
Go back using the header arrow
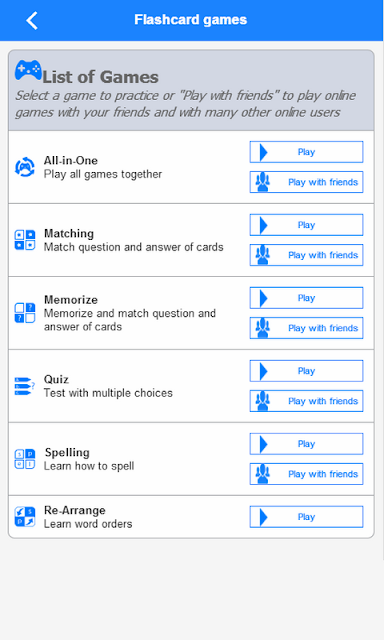point(32,20)
